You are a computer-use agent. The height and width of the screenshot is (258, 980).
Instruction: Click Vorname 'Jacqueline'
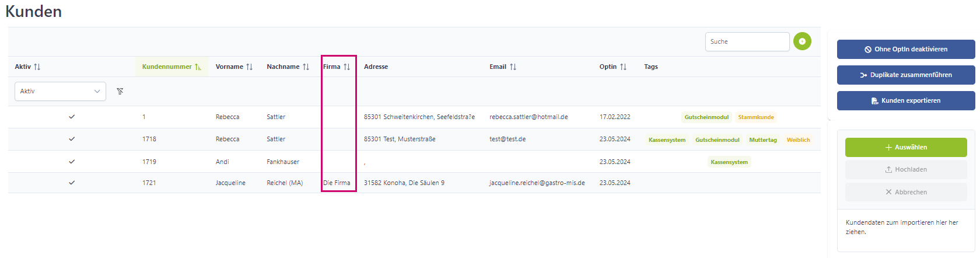(230, 183)
